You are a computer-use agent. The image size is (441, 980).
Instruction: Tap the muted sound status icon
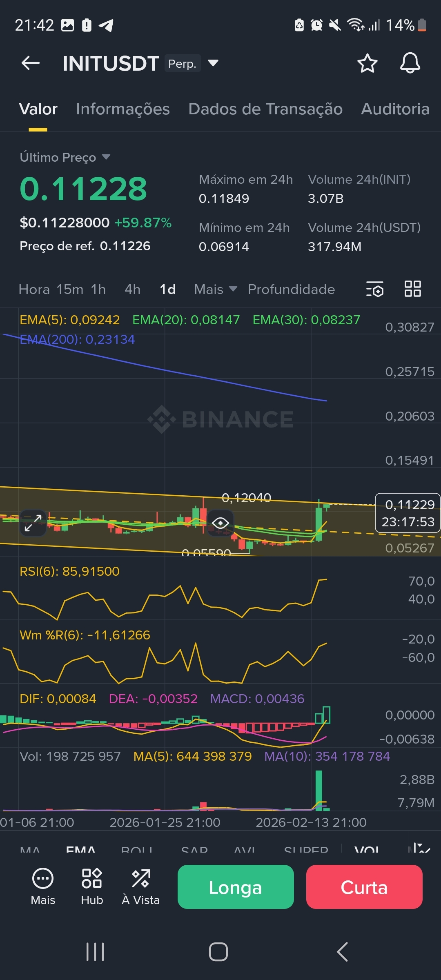point(335,25)
